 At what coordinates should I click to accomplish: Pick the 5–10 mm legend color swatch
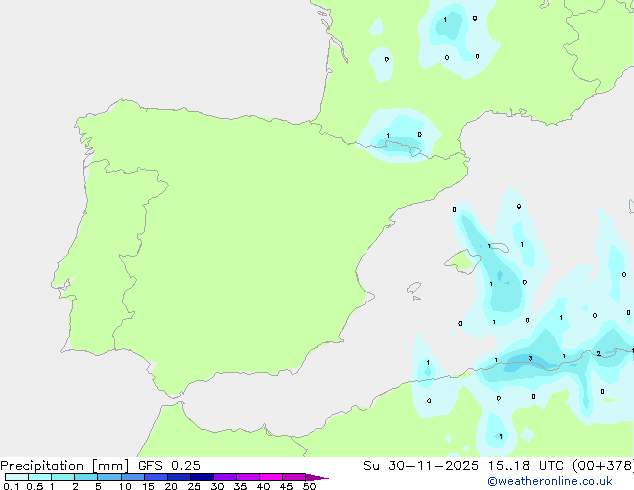[x=110, y=477]
